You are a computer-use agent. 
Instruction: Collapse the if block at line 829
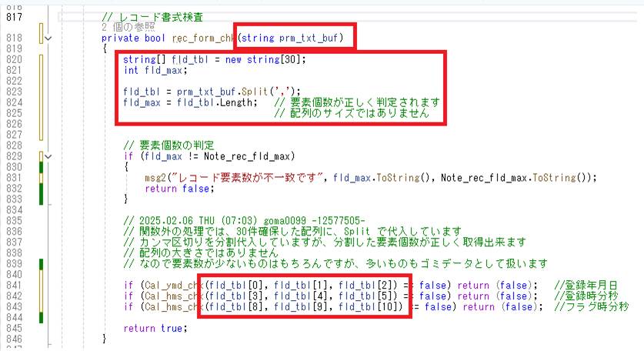48,155
